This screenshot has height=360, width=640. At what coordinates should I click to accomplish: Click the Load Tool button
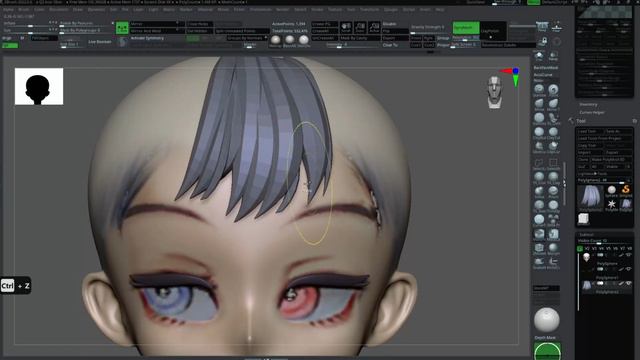(x=590, y=131)
